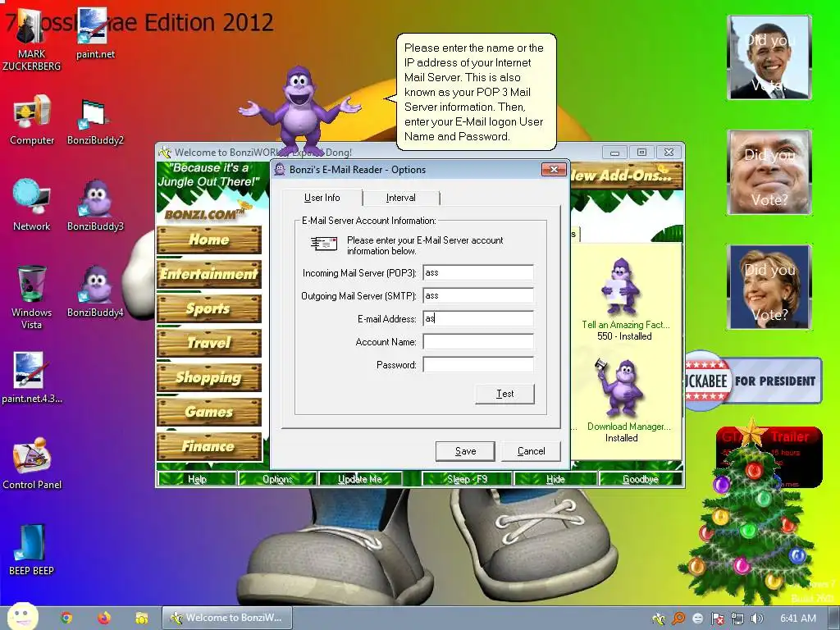The image size is (840, 630).
Task: Open Travel in BonziWORLD sidebar
Action: click(209, 343)
